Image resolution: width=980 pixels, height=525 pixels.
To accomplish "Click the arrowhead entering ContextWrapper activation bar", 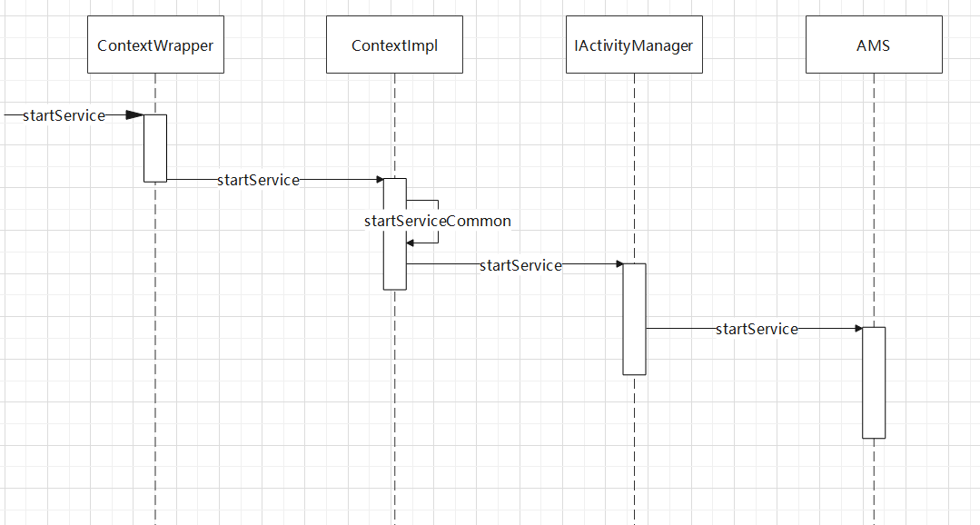I will [134, 115].
